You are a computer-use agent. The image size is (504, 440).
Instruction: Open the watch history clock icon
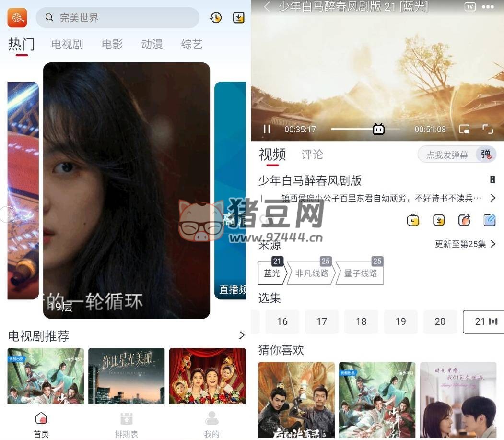click(216, 17)
